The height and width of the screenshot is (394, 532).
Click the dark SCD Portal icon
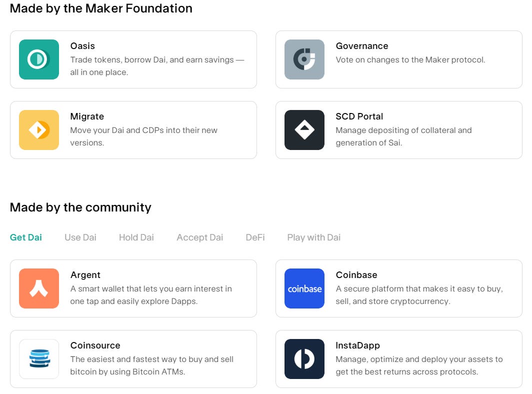coord(304,130)
